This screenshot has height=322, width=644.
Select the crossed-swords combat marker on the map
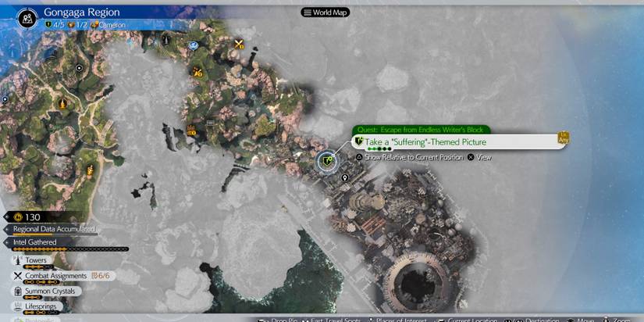[x=240, y=43]
